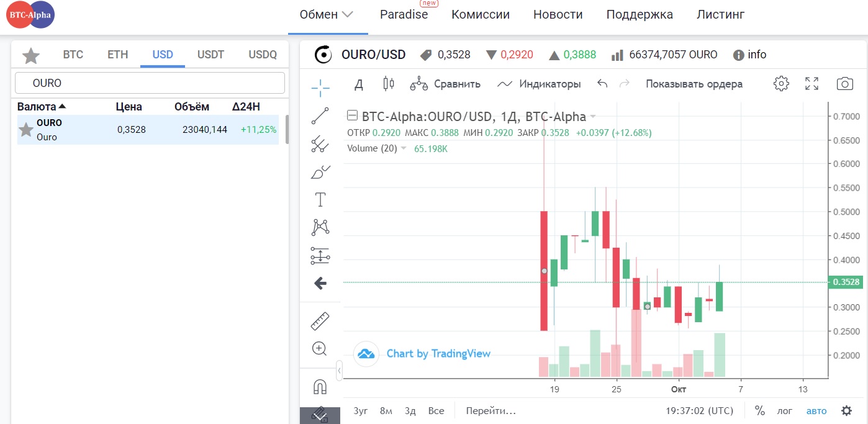Open chart settings gear in top toolbar
Screen dimensions: 868x424
tap(781, 84)
